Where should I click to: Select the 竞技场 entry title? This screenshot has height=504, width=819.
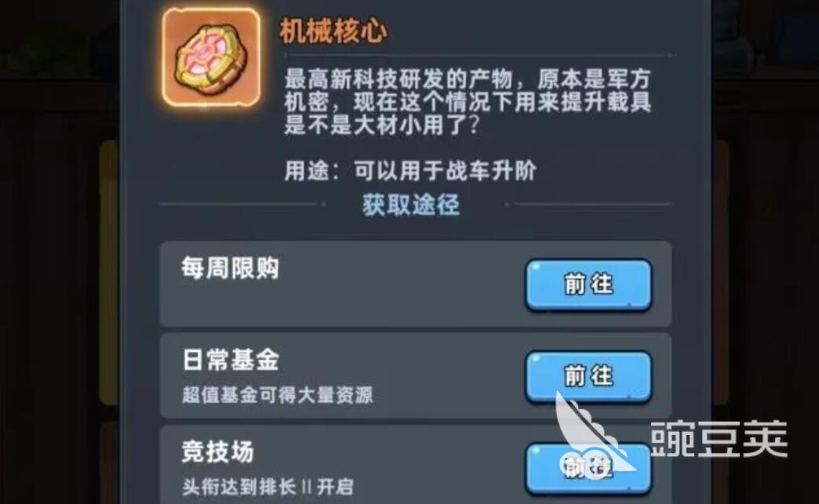[x=217, y=451]
